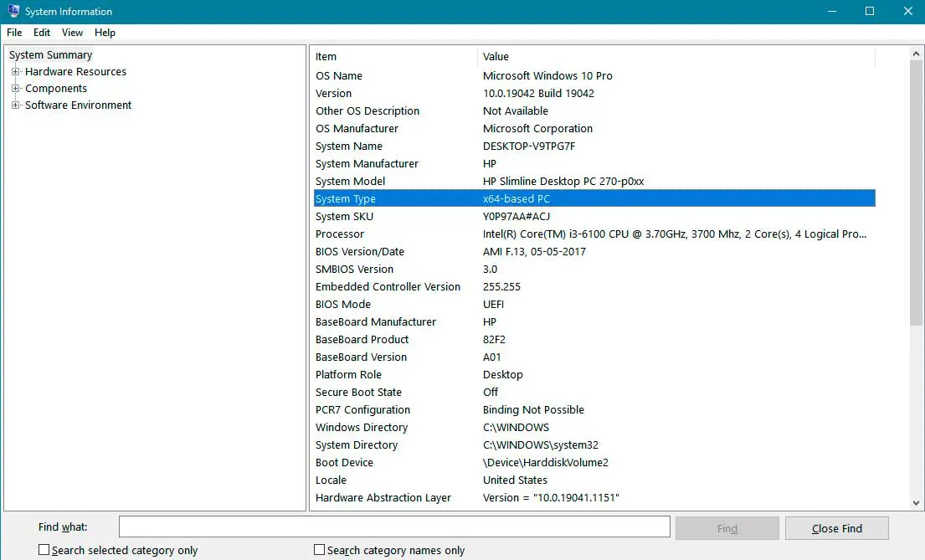The height and width of the screenshot is (560, 925).
Task: Select the PCR7 Configuration row
Action: coord(594,409)
